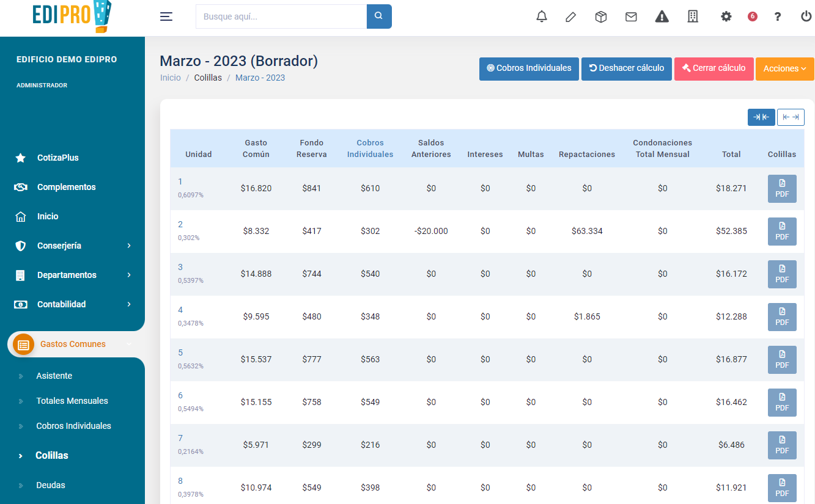
Task: Select Colillas in the sidebar
Action: (x=52, y=455)
